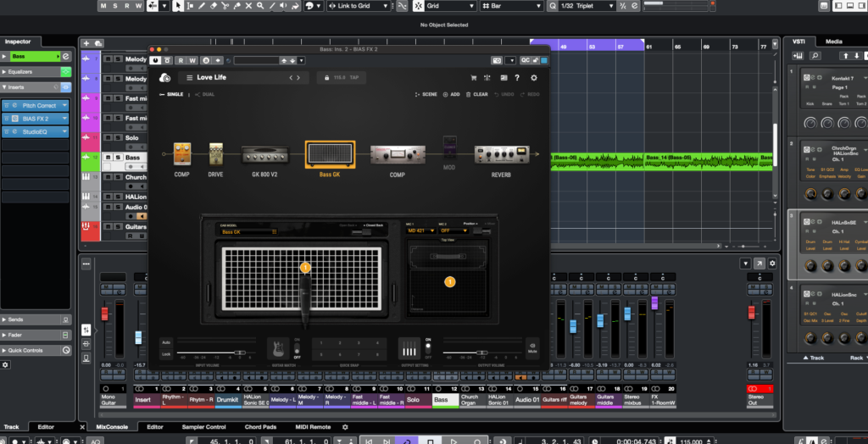868x444 pixels.
Task: Click the Input Volume slider handle
Action: [241, 352]
